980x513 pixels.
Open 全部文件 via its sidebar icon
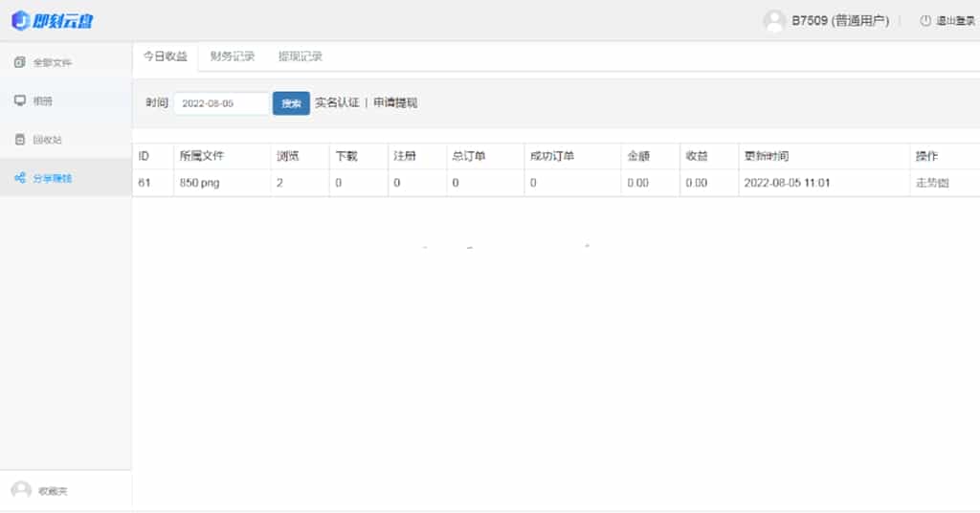pos(20,62)
